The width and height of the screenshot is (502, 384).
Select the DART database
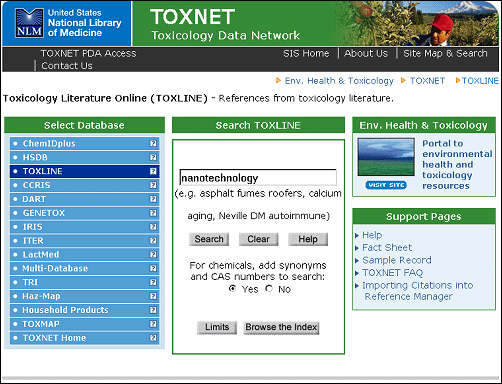(x=84, y=199)
